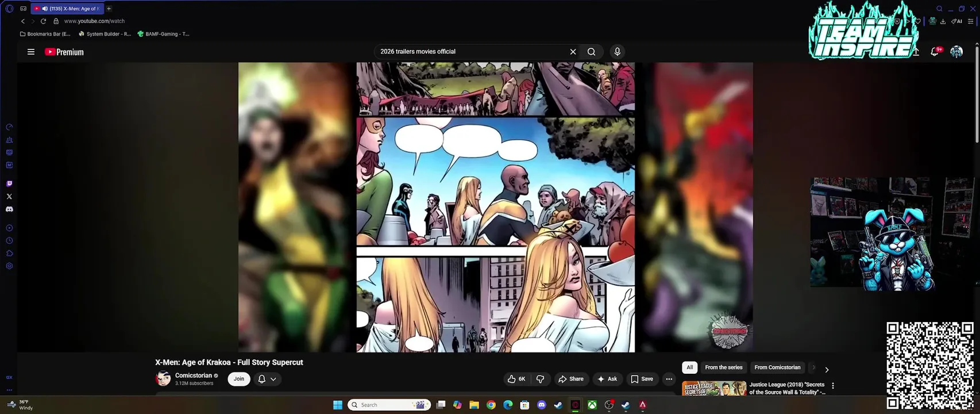Search tabs with toolbar magnifier
980x414 pixels.
click(x=939, y=9)
